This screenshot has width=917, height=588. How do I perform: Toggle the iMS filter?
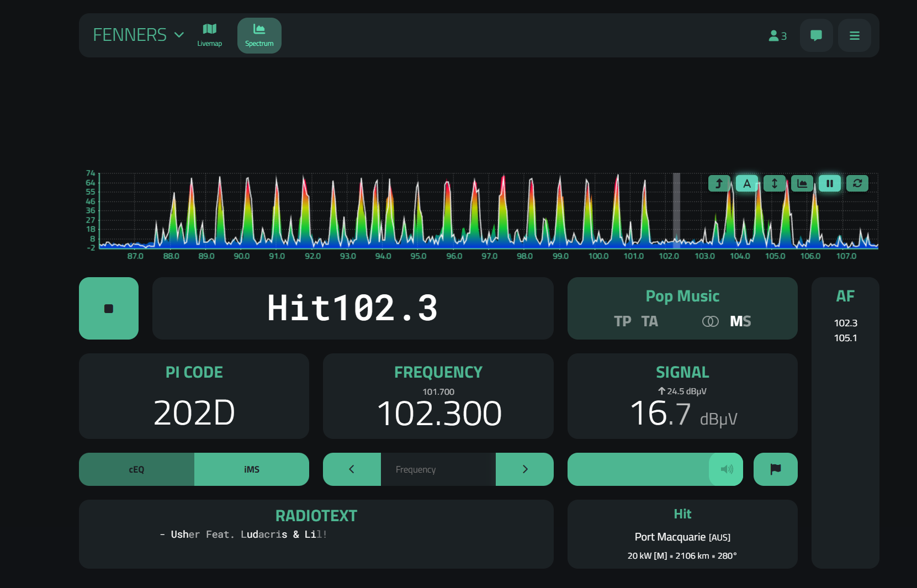click(x=251, y=469)
